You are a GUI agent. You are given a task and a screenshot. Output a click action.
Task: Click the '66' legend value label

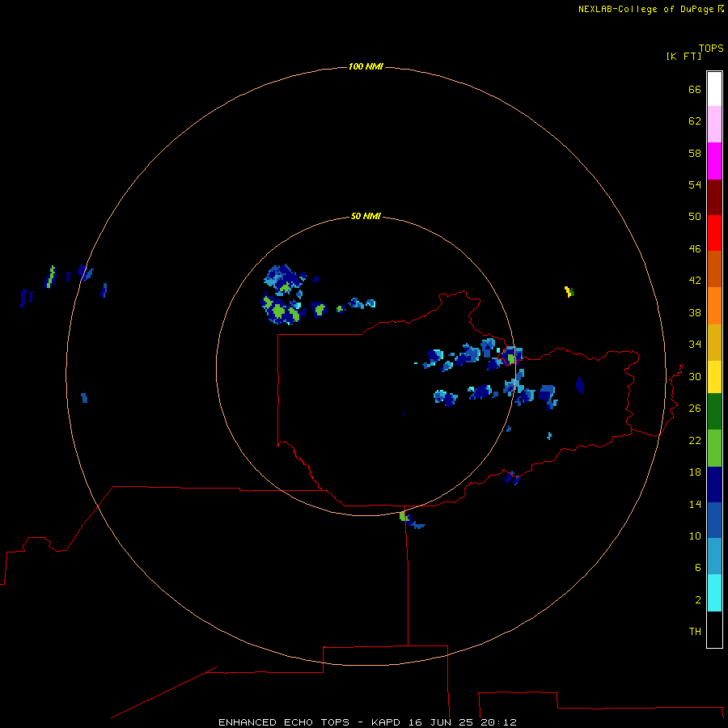[x=695, y=89]
